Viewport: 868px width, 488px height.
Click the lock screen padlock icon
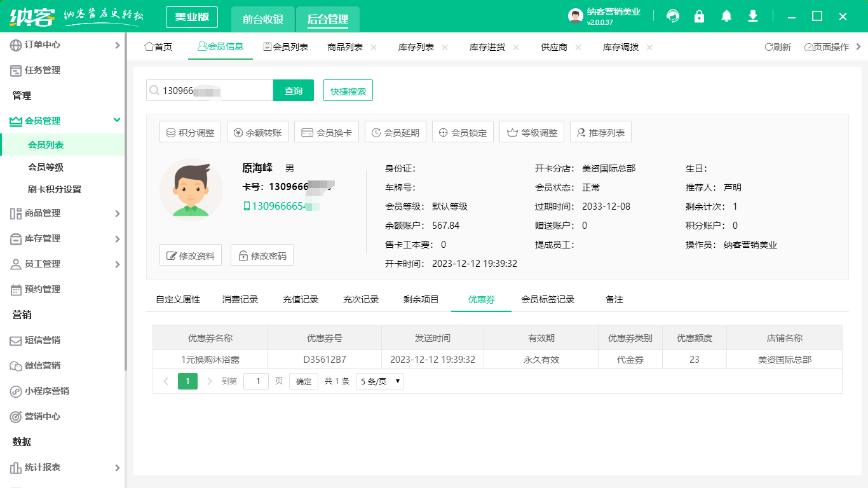click(x=700, y=17)
